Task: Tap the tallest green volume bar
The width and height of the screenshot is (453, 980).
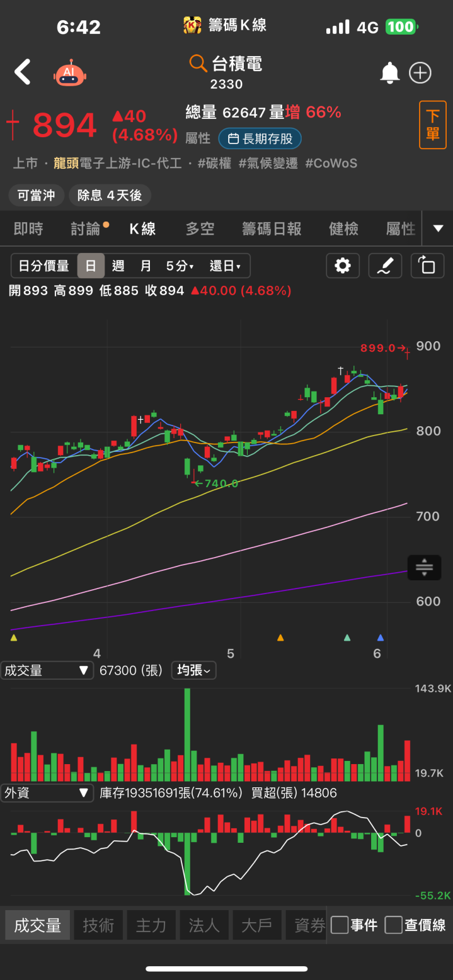Action: (x=188, y=735)
